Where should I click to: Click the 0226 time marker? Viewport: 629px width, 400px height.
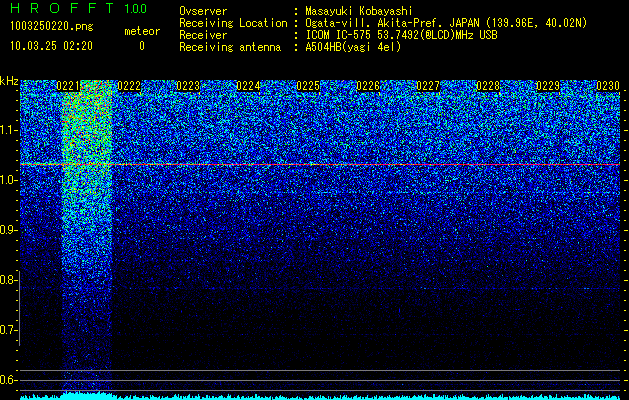[x=368, y=86]
